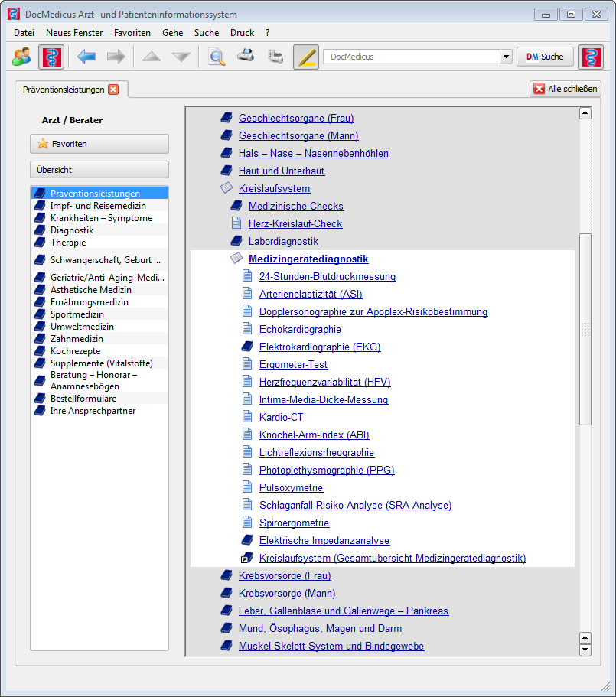Select Impf- und Reisemedizin in sidebar
Viewport: 616px width, 697px height.
coord(99,205)
